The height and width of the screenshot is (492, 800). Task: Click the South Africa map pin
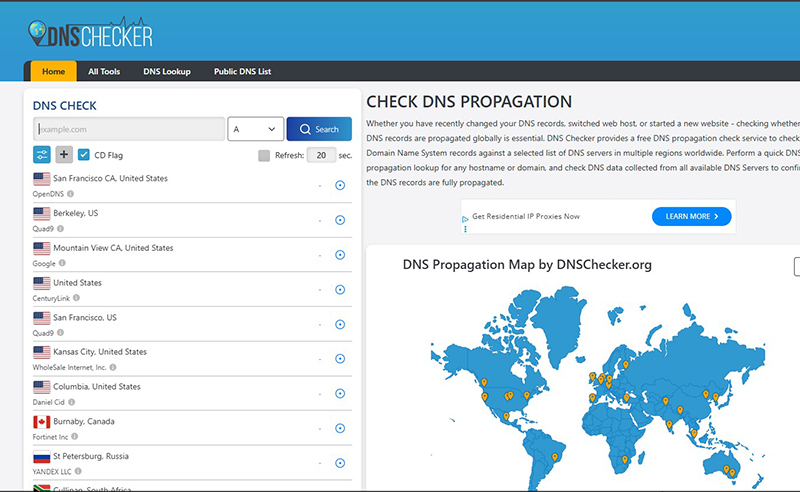[624, 460]
